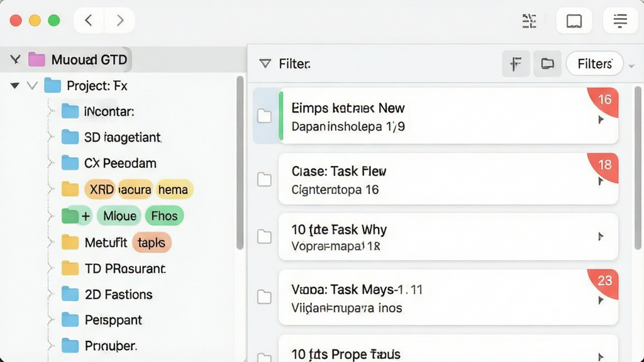Go back with the left chevron button
This screenshot has height=362, width=644.
(89, 20)
